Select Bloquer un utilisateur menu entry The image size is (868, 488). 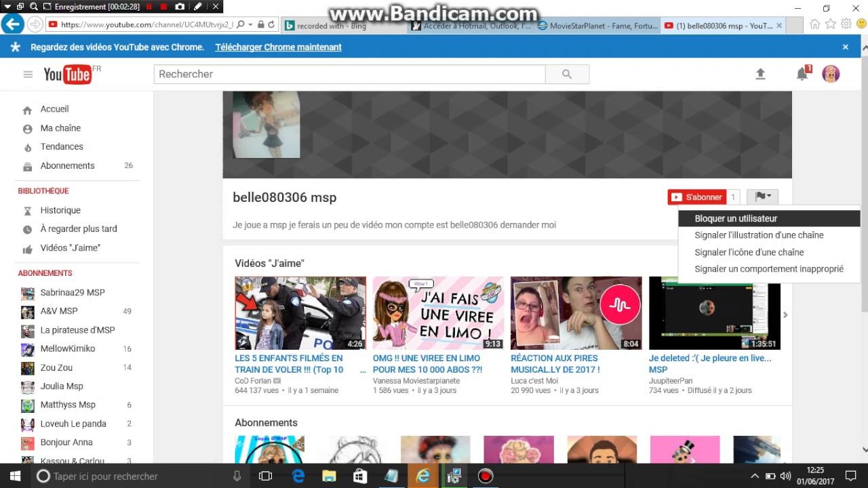point(769,218)
